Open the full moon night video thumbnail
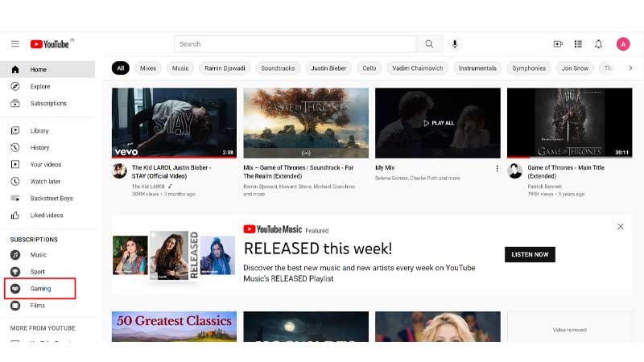 306,327
